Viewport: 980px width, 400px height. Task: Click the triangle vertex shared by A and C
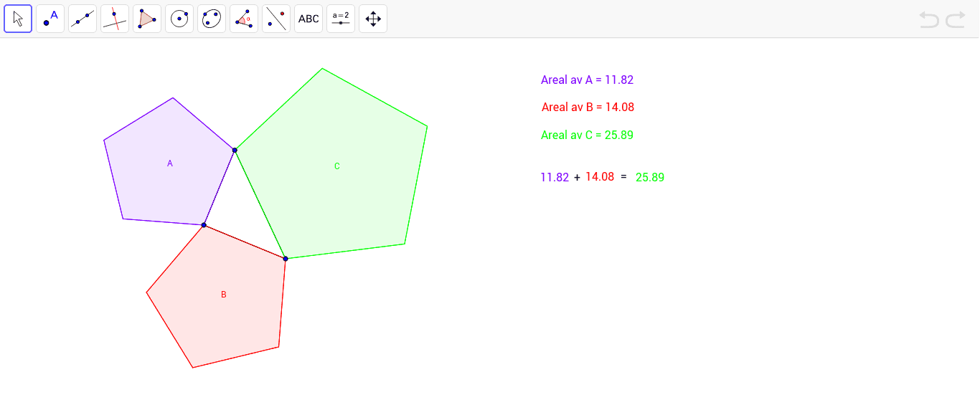point(235,150)
